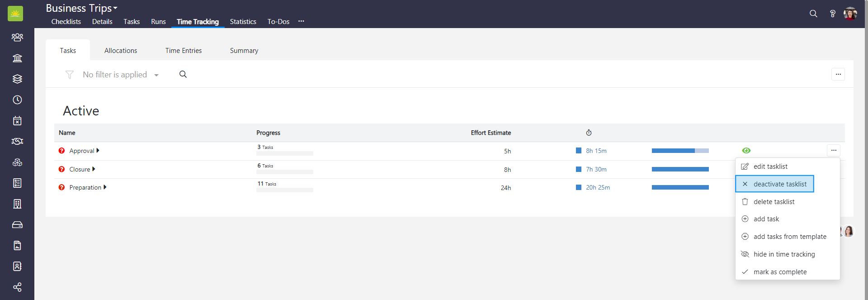Click the three-dot button in Approval row

pyautogui.click(x=833, y=150)
